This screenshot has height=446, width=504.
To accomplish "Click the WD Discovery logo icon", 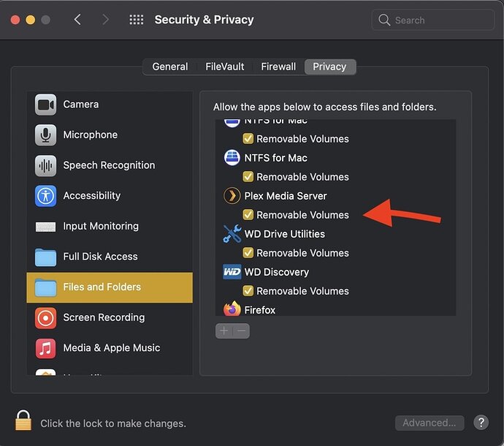I will 232,272.
